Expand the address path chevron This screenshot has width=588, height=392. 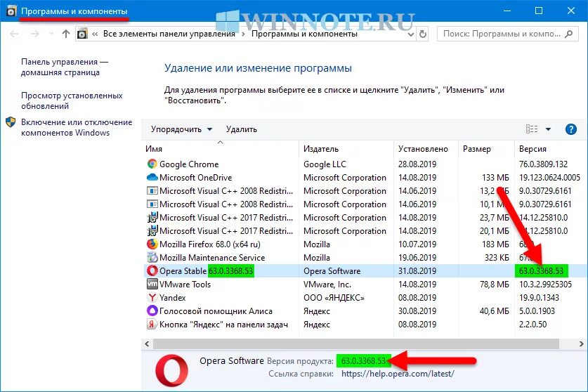[95, 34]
